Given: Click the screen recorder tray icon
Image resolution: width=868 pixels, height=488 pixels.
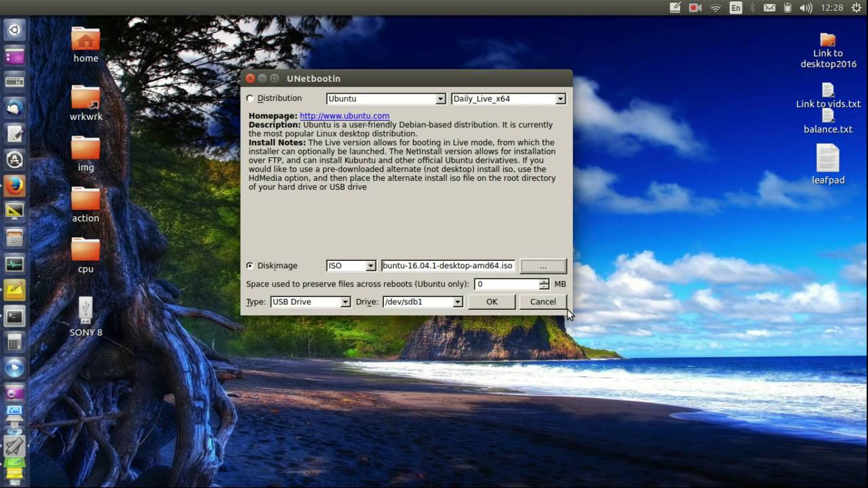Looking at the screenshot, I should (695, 8).
